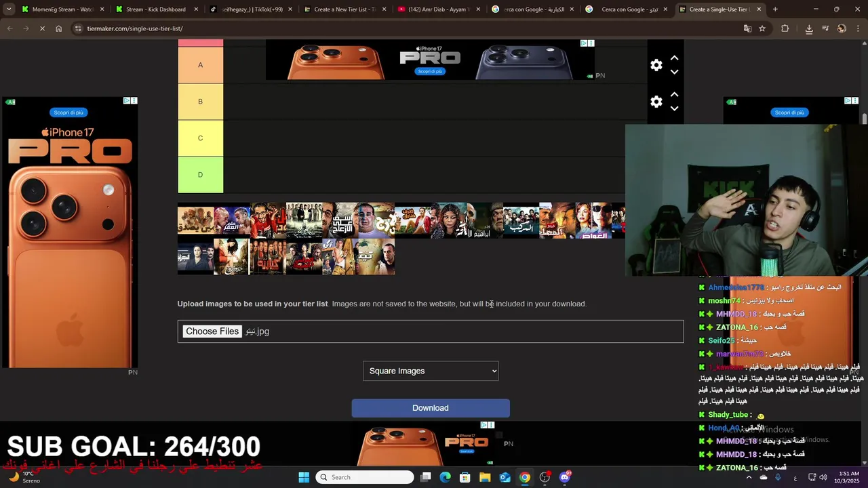The width and height of the screenshot is (868, 488).
Task: Close the left iPhone 17 Pro ad
Action: tap(134, 100)
